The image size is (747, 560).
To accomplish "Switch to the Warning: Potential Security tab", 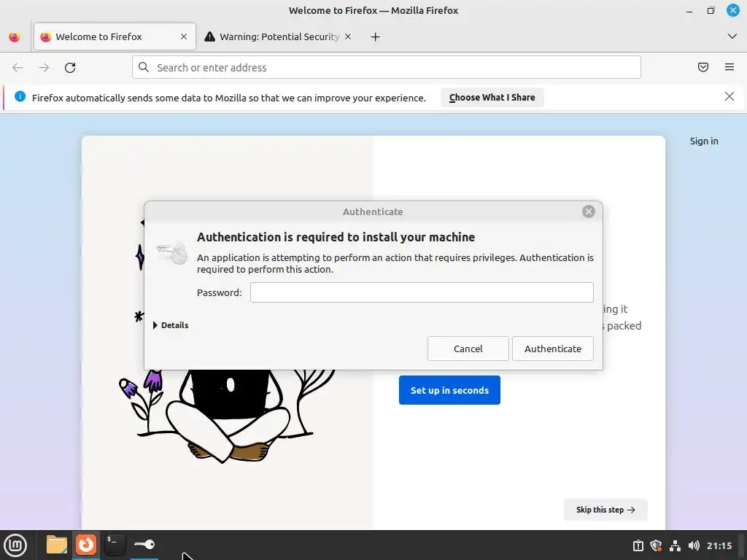I will [279, 36].
